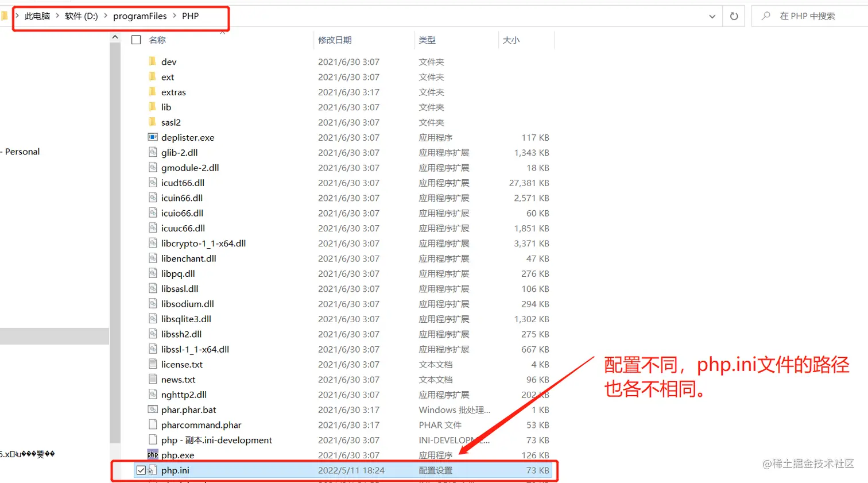Viewport: 868px width, 483px height.
Task: Click the search magnifier icon
Action: (x=765, y=16)
